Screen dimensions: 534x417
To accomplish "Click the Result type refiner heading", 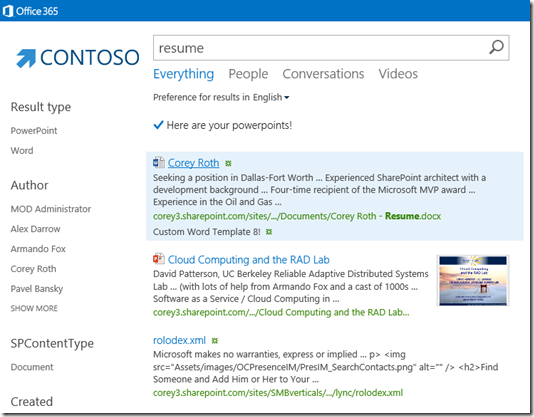I will point(41,107).
